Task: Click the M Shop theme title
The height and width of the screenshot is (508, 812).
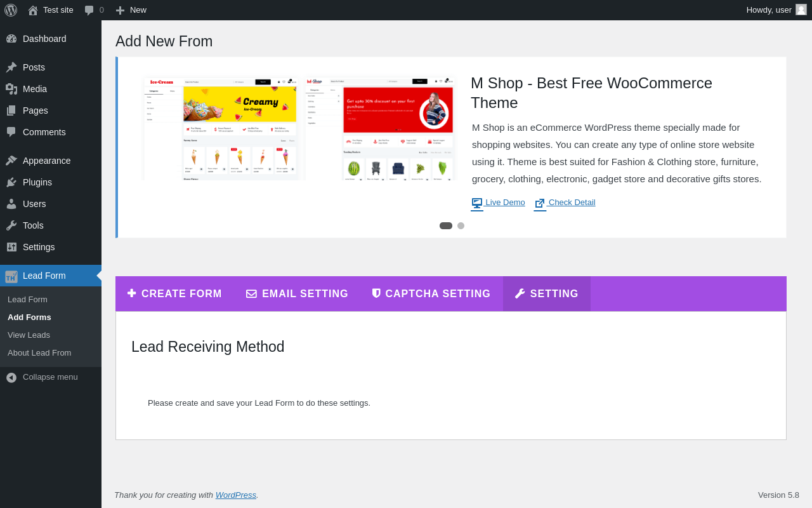Action: [x=591, y=93]
